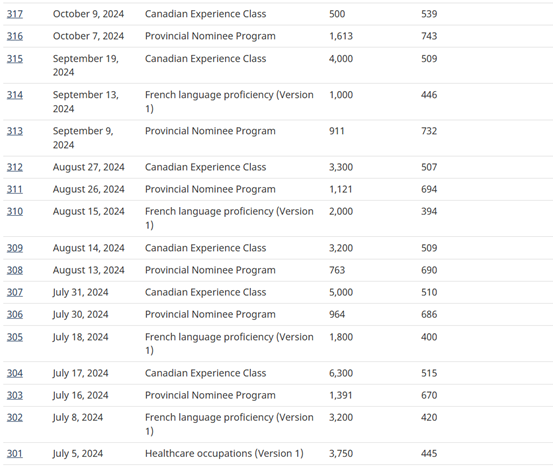This screenshot has height=466, width=553.
Task: Open draw number 309 link
Action: [x=15, y=248]
